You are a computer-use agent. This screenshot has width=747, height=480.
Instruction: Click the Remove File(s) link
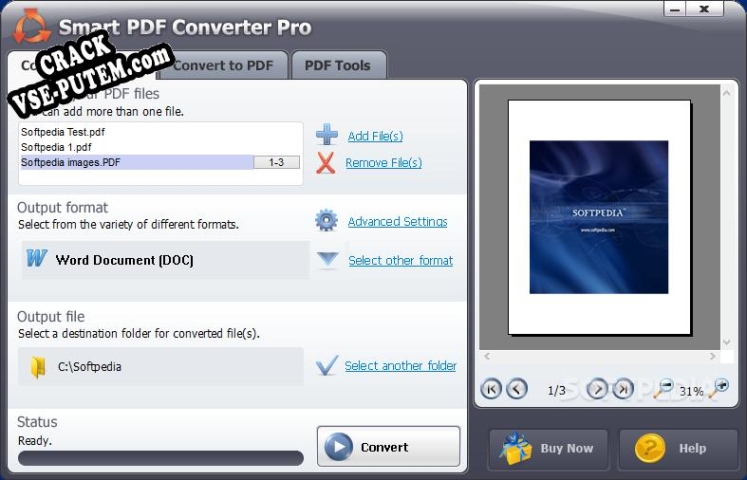(x=384, y=163)
